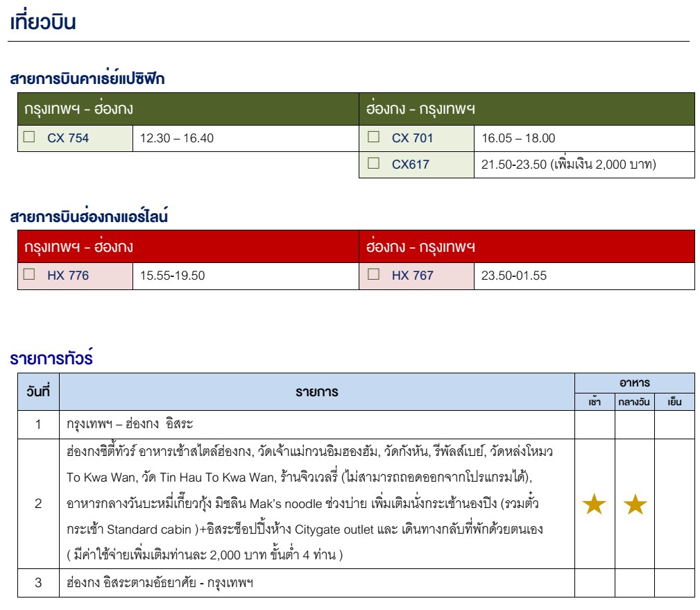Click the line starting ฮ่องกงซิตี้ทัวร์ อาหารเช้าสไตล์ฮ่องกง

pos(310,451)
